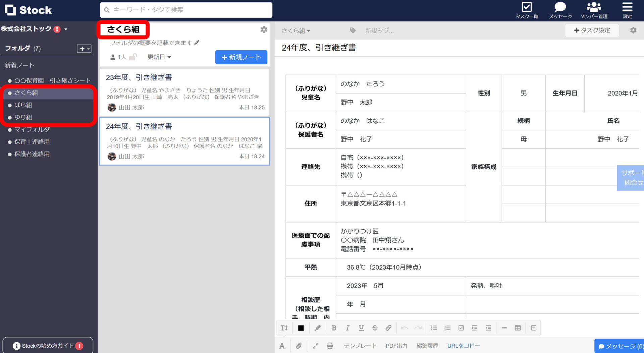Open the highlighter pen tool
This screenshot has width=644, height=353.
pos(318,328)
